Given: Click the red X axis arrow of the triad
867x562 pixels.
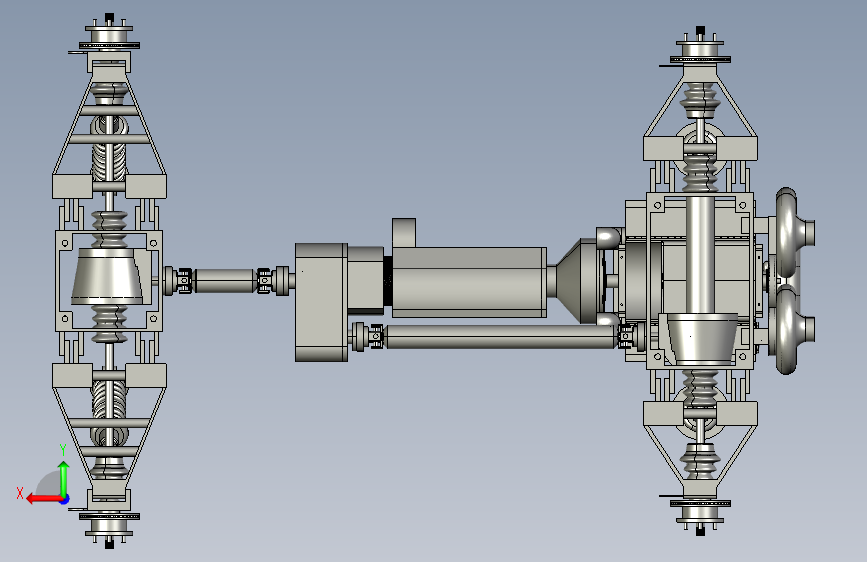Looking at the screenshot, I should pos(43,499).
